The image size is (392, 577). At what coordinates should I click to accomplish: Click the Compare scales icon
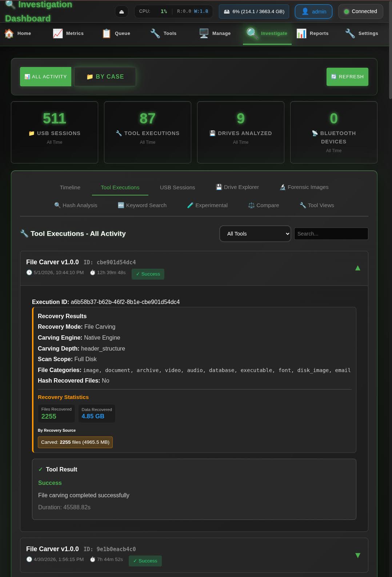(x=251, y=205)
